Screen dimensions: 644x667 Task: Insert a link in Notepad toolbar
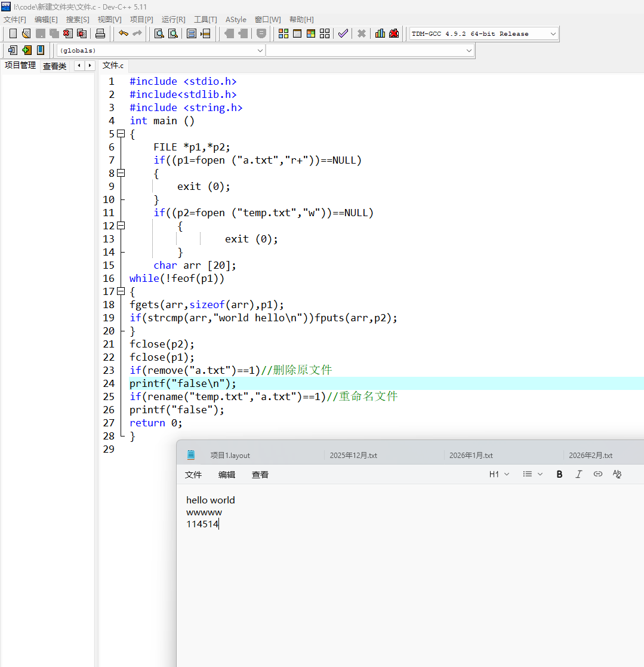tap(597, 474)
